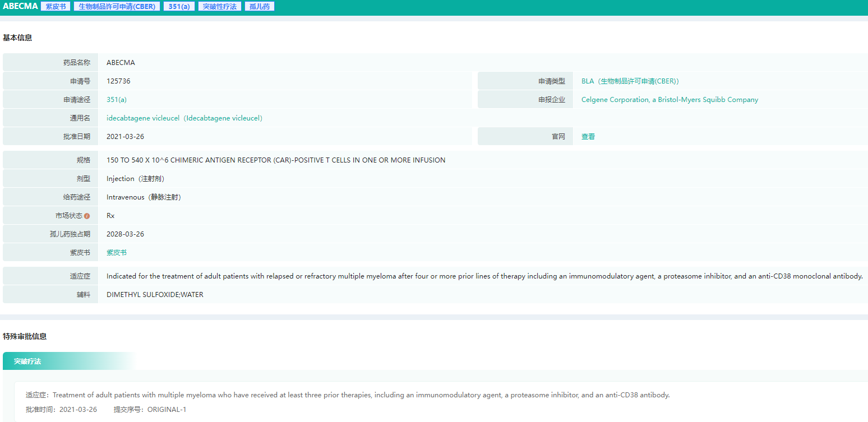Select the 351(a) header tag
The image size is (868, 422).
(179, 7)
